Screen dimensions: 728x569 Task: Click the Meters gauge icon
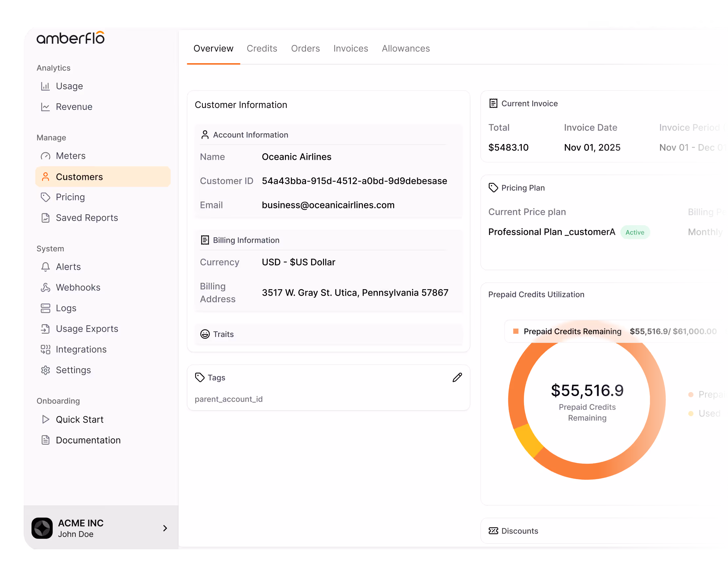tap(45, 156)
